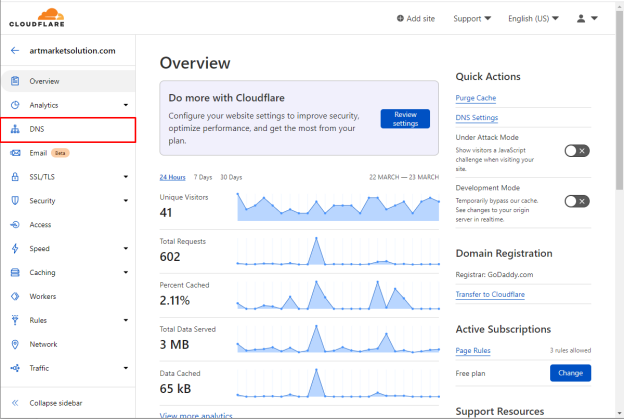Click the Unique Visitors chart
This screenshot has height=419, width=624.
point(338,207)
